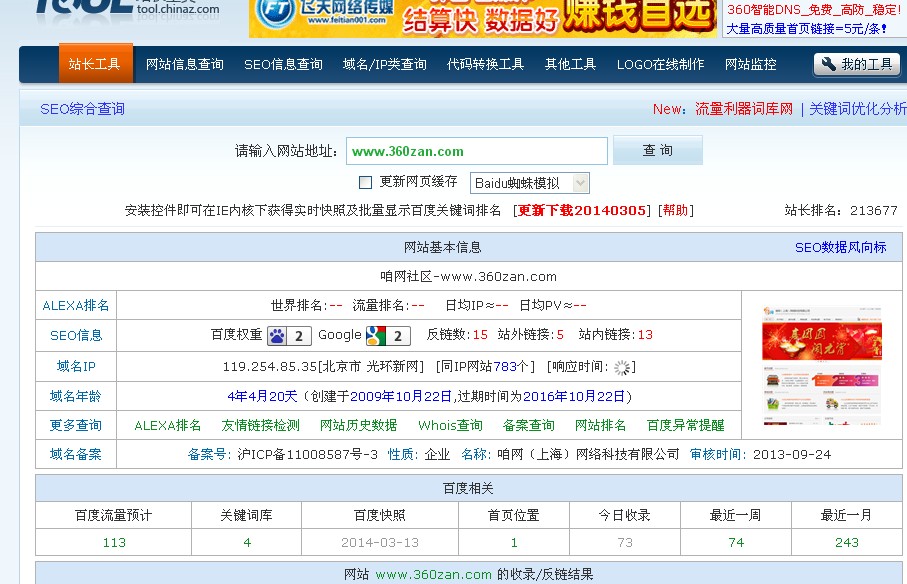907x584 pixels.
Task: Open the Baidu蜘蛛模拟 dropdown
Action: pyautogui.click(x=530, y=183)
